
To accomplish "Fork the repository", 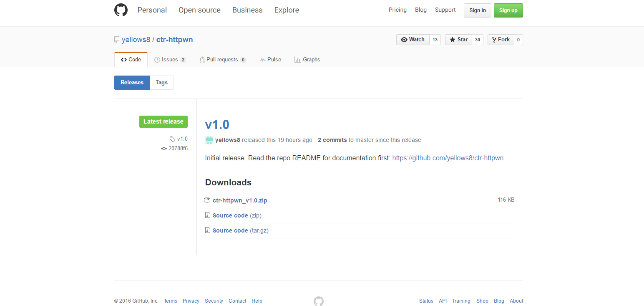I will (501, 40).
